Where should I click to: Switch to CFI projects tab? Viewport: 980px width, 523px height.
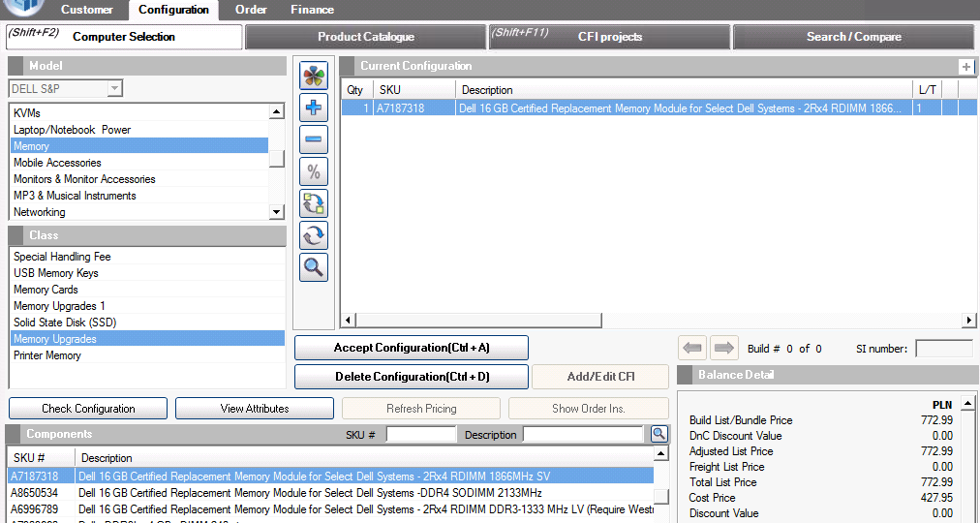[609, 37]
